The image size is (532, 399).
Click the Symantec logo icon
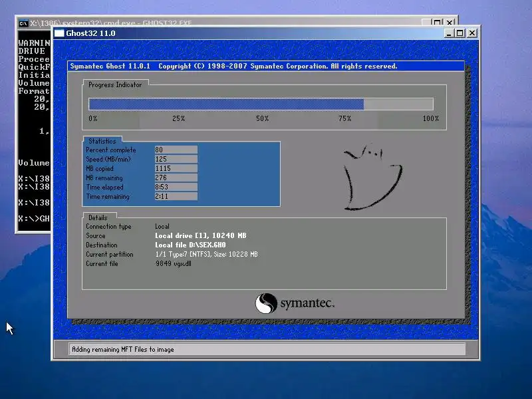(266, 303)
